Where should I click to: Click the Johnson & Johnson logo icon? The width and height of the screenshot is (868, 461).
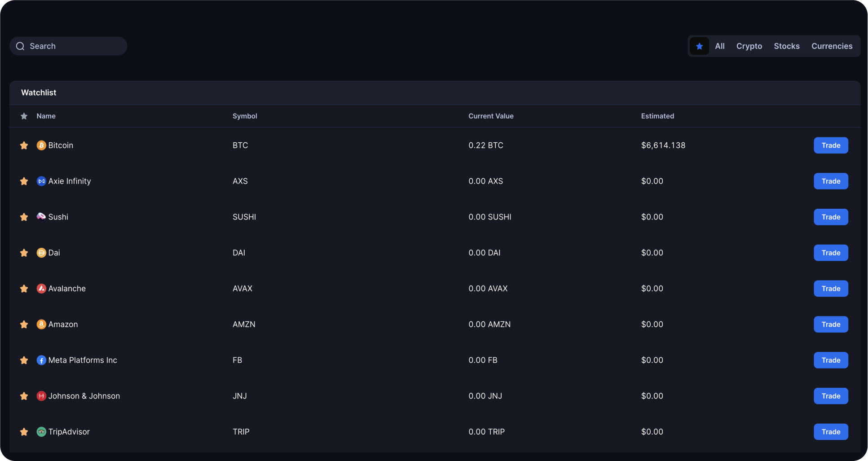coord(41,396)
